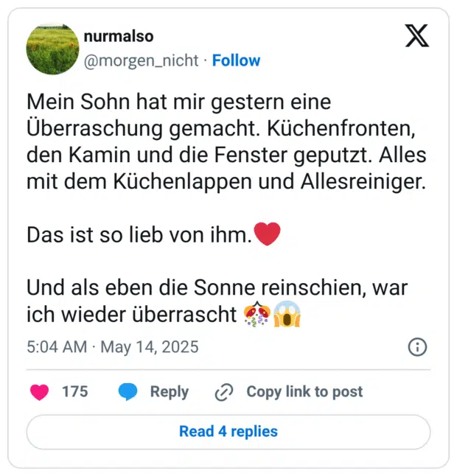Click the 'Reply' text label
Viewport: 457px width, 476px height.
click(x=169, y=392)
